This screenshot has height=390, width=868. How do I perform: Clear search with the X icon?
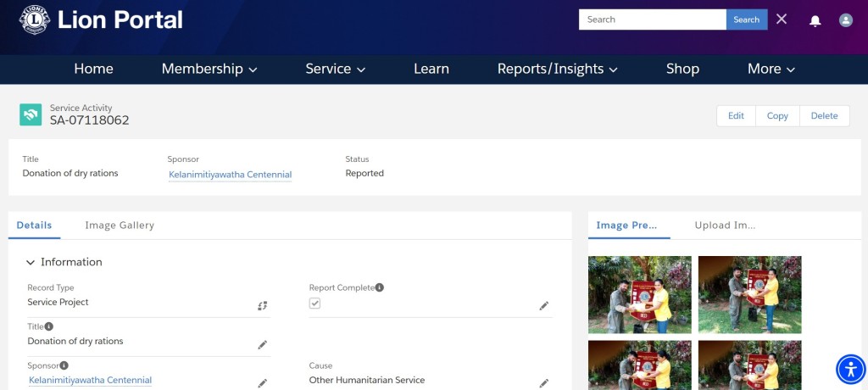tap(781, 19)
